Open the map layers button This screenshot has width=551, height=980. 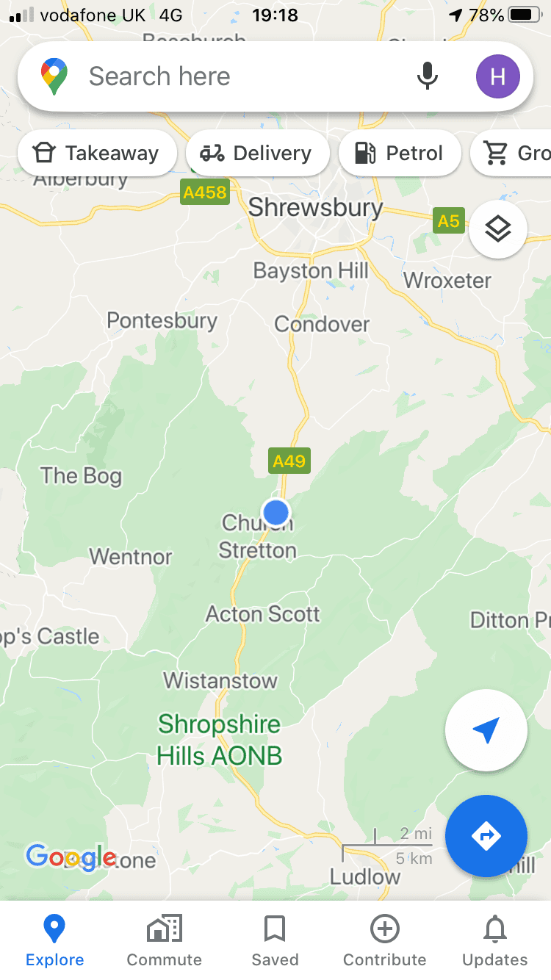pos(497,229)
